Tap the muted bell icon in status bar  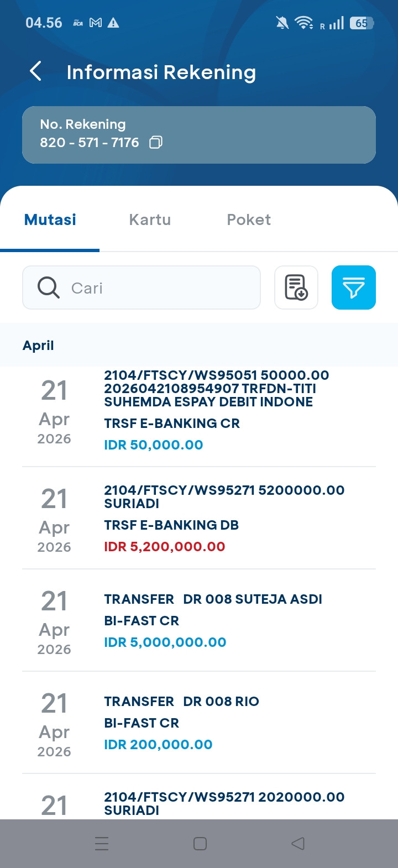tap(282, 23)
